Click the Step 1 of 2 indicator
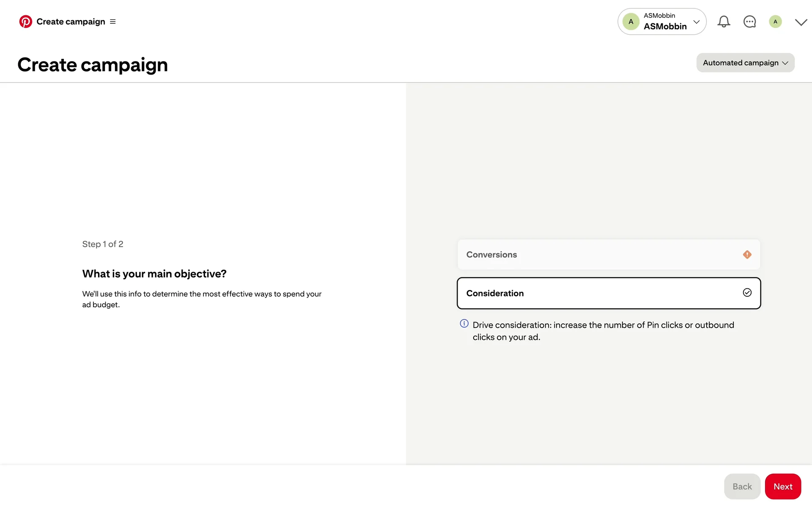The image size is (812, 508). click(x=103, y=244)
